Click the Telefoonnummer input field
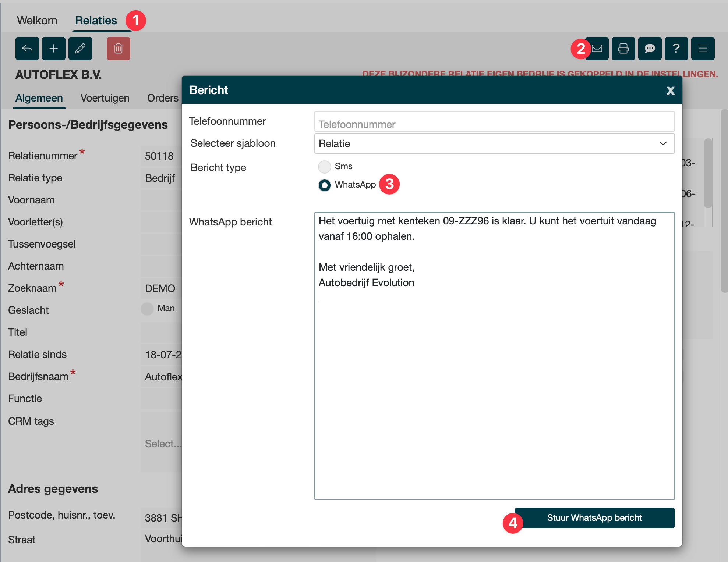728x562 pixels. [494, 122]
